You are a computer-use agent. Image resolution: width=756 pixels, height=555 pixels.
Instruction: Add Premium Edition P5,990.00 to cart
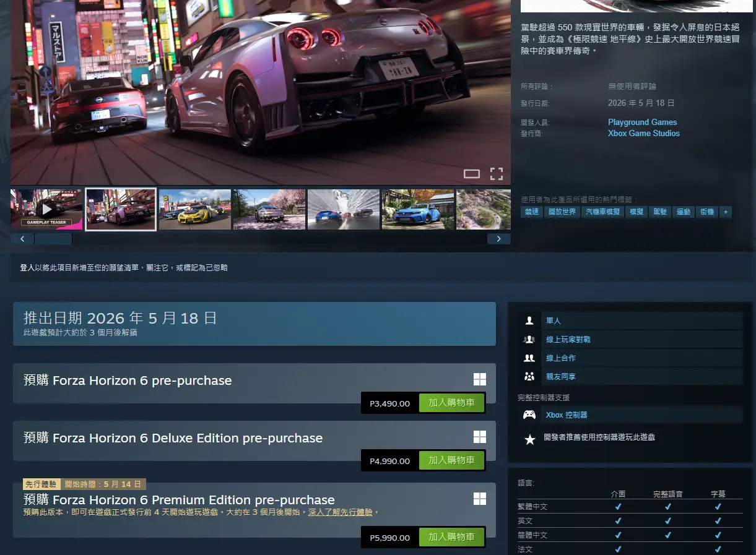[451, 537]
